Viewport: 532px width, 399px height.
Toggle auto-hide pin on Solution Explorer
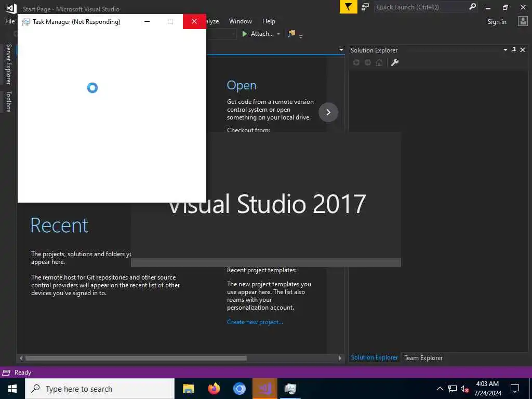tap(514, 50)
